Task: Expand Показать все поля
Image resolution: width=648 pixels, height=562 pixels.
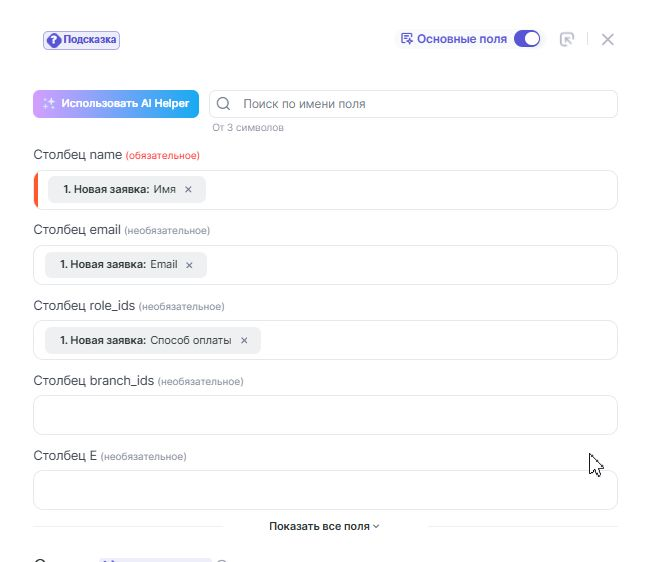Action: pos(324,526)
